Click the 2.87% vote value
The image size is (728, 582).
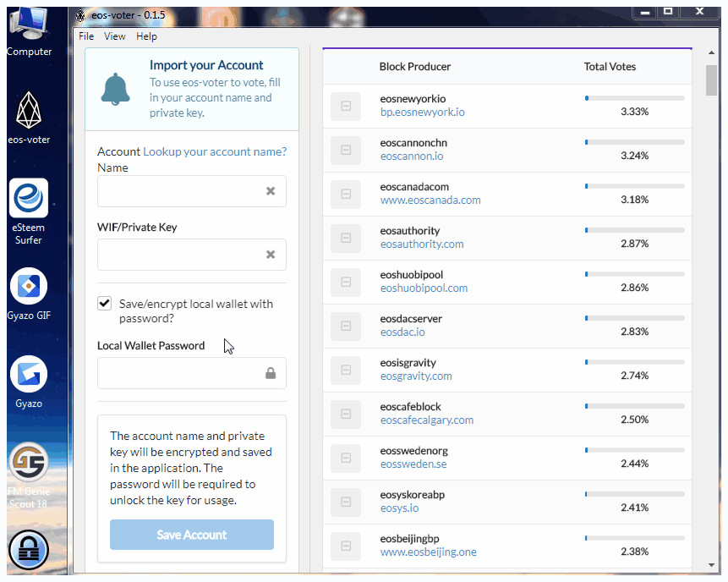[x=635, y=244]
